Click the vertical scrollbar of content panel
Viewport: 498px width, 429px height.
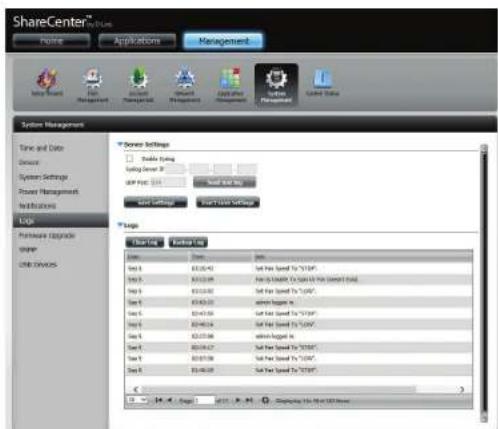pyautogui.click(x=484, y=282)
